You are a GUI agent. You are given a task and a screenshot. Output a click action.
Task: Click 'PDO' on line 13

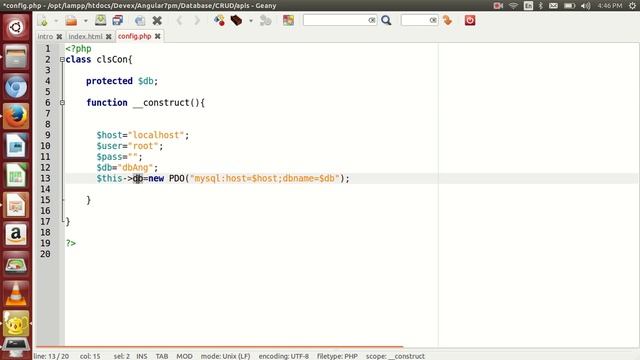177,178
